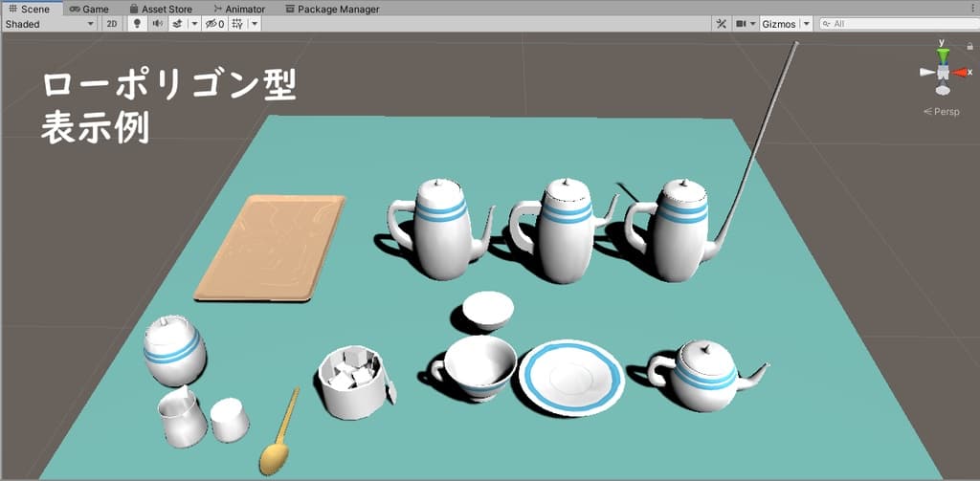The image size is (980, 481).
Task: Toggle the Gizmos button
Action: [x=779, y=24]
